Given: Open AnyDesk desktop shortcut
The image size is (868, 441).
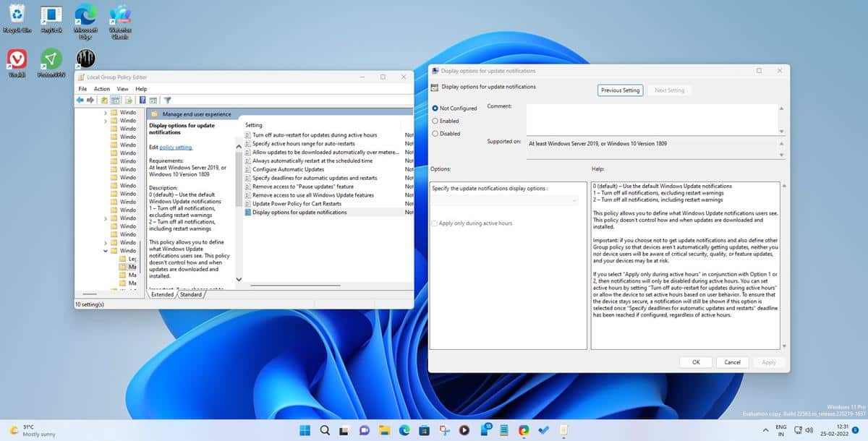Looking at the screenshot, I should pyautogui.click(x=51, y=20).
